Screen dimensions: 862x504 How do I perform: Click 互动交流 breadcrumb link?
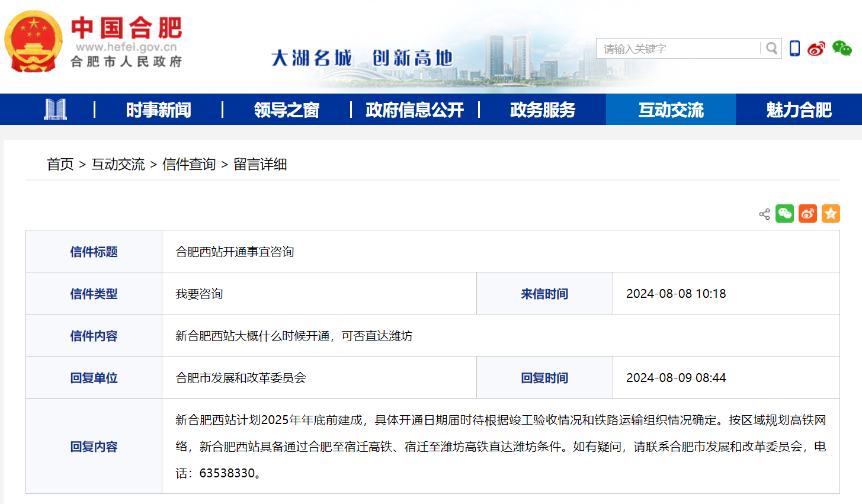point(118,164)
